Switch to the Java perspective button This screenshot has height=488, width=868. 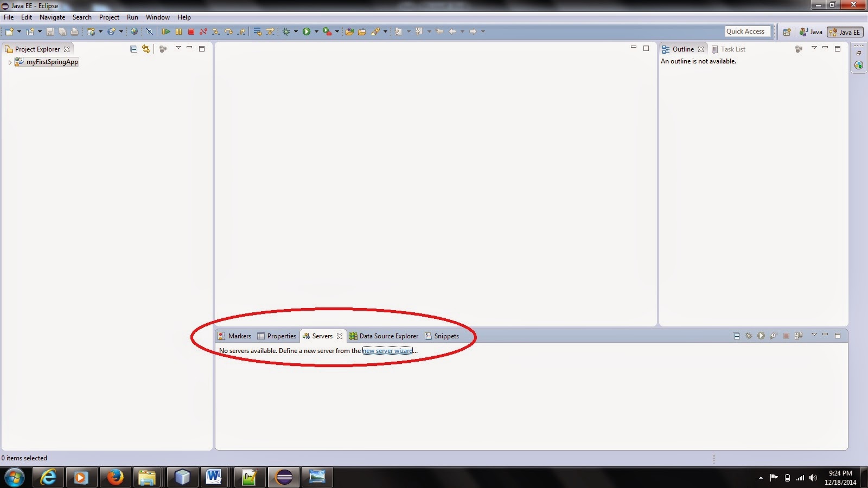coord(811,32)
